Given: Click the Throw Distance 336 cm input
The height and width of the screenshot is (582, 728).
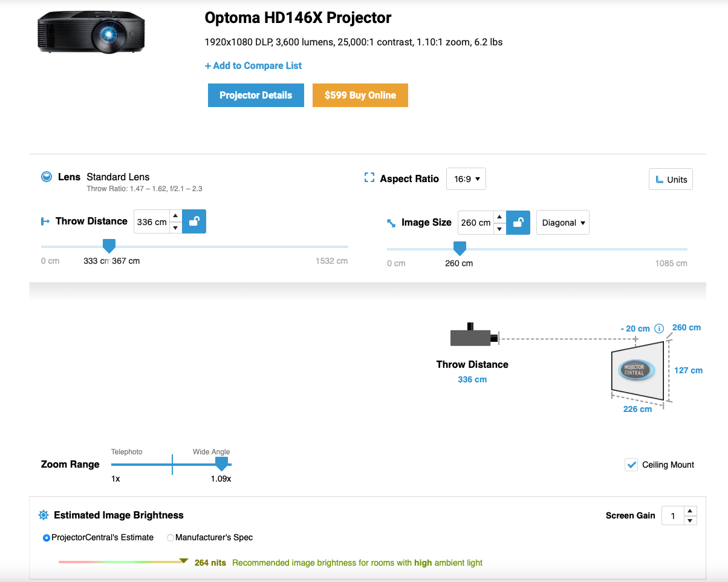Looking at the screenshot, I should coord(152,222).
